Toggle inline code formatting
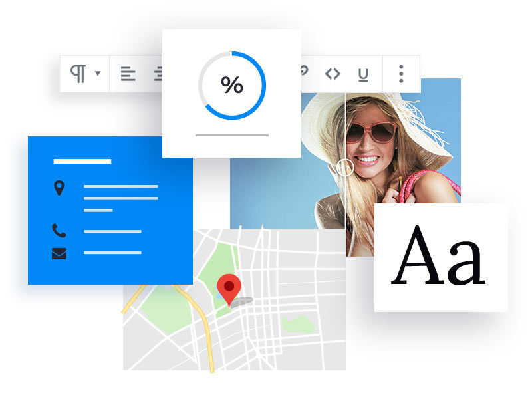Screen dimensions: 532x399 point(332,74)
